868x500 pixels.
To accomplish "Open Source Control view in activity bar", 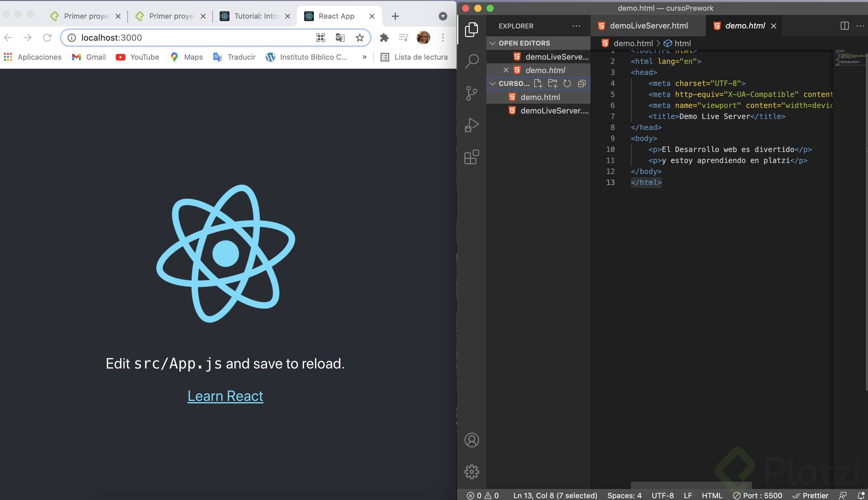I will pos(471,93).
